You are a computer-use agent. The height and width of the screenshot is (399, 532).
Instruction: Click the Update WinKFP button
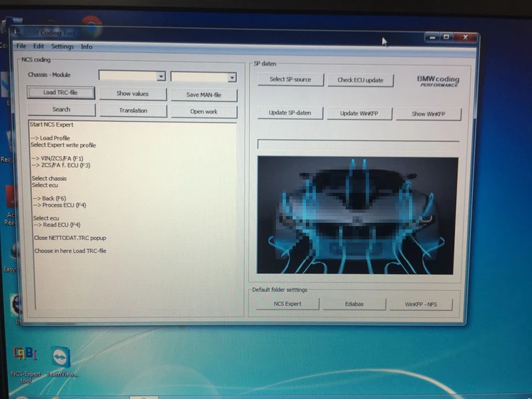click(359, 113)
